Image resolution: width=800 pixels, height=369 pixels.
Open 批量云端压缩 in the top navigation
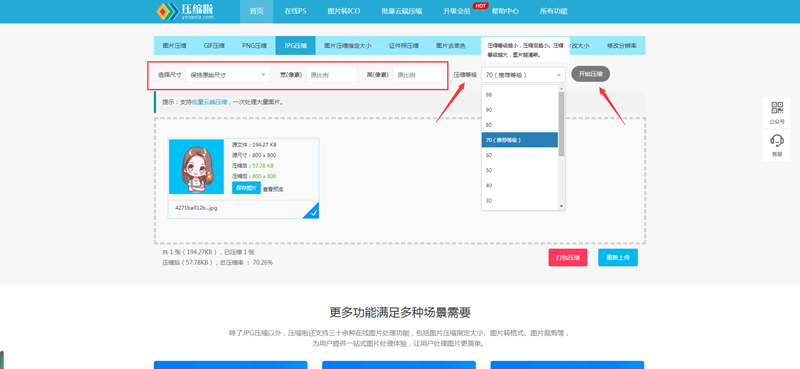click(402, 11)
